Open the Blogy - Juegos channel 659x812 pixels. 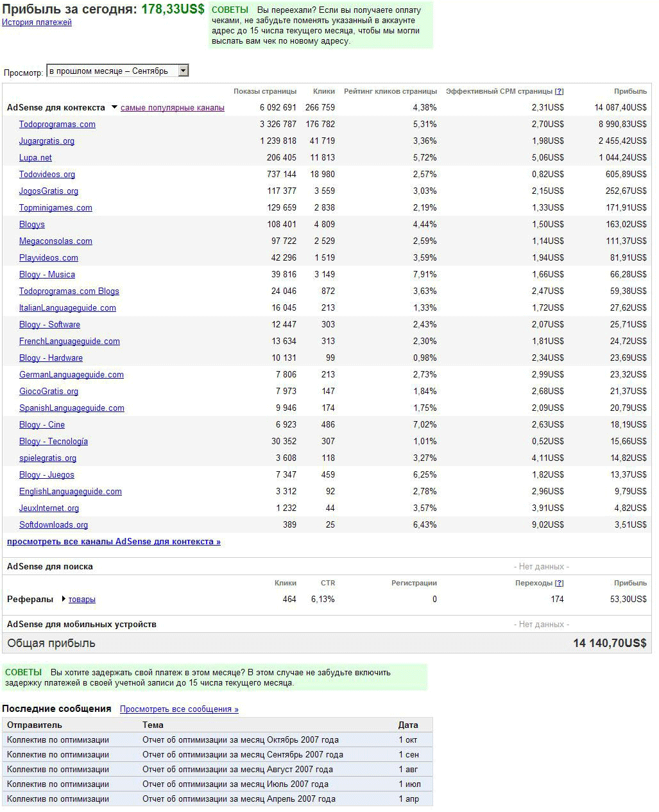[x=47, y=475]
